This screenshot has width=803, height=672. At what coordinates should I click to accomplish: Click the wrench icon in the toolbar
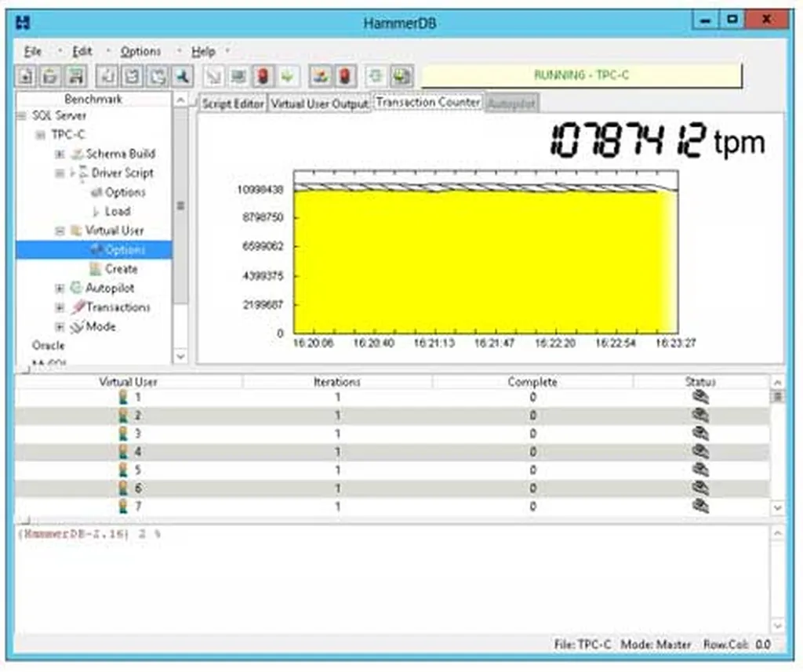182,76
